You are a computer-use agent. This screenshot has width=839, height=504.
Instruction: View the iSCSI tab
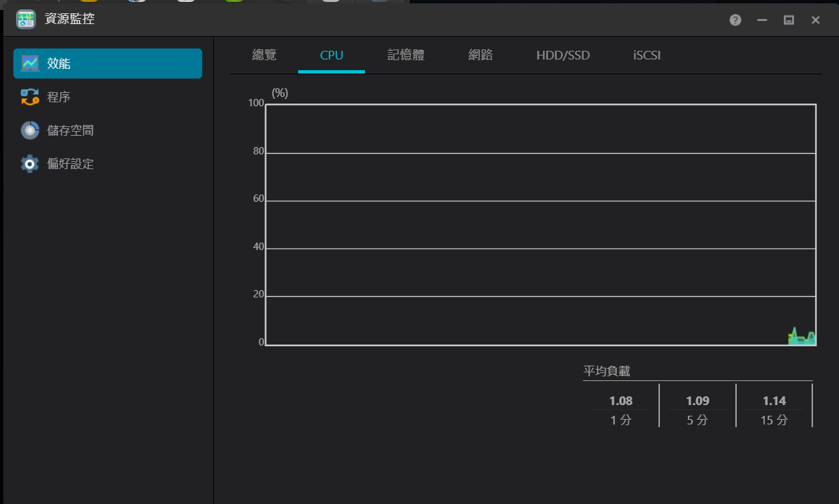pos(646,55)
